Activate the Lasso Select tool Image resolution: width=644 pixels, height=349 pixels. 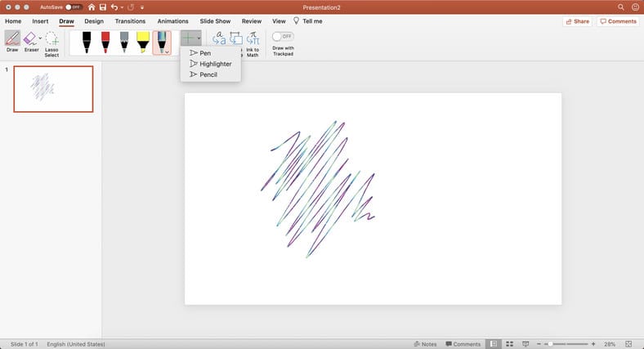pos(51,43)
